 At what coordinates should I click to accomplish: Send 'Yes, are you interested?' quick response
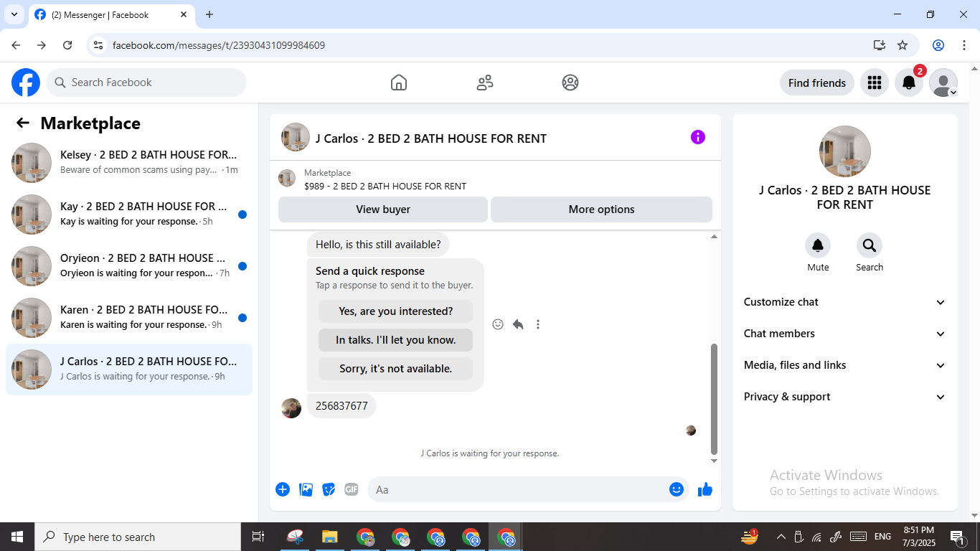click(395, 311)
